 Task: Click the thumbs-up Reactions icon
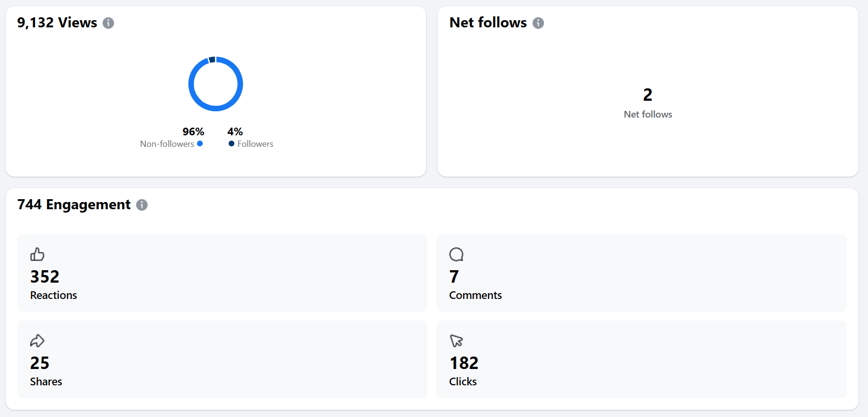point(37,254)
